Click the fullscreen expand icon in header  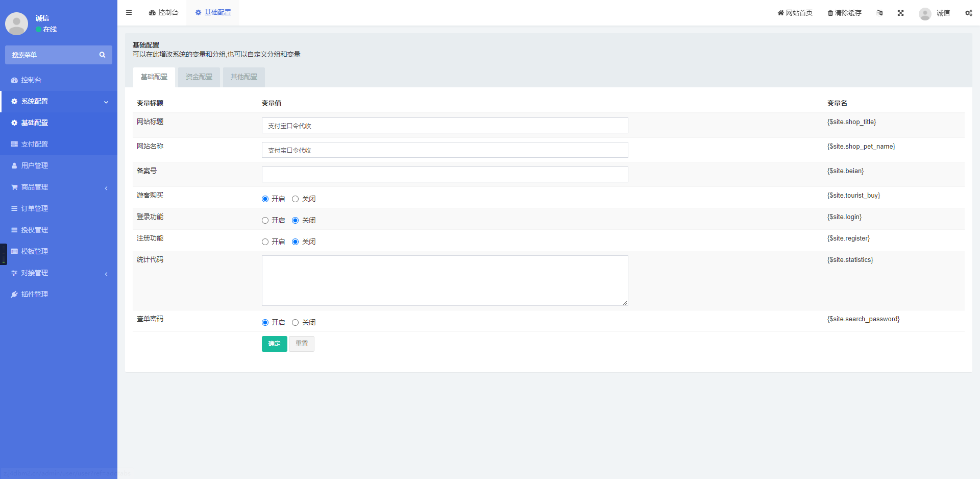[901, 13]
